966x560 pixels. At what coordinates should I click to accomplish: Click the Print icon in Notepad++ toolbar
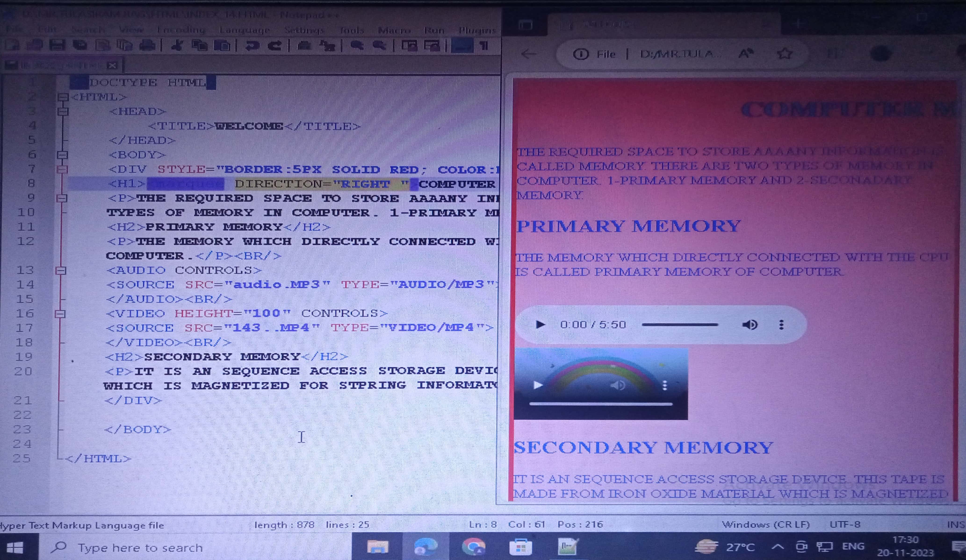[x=147, y=46]
